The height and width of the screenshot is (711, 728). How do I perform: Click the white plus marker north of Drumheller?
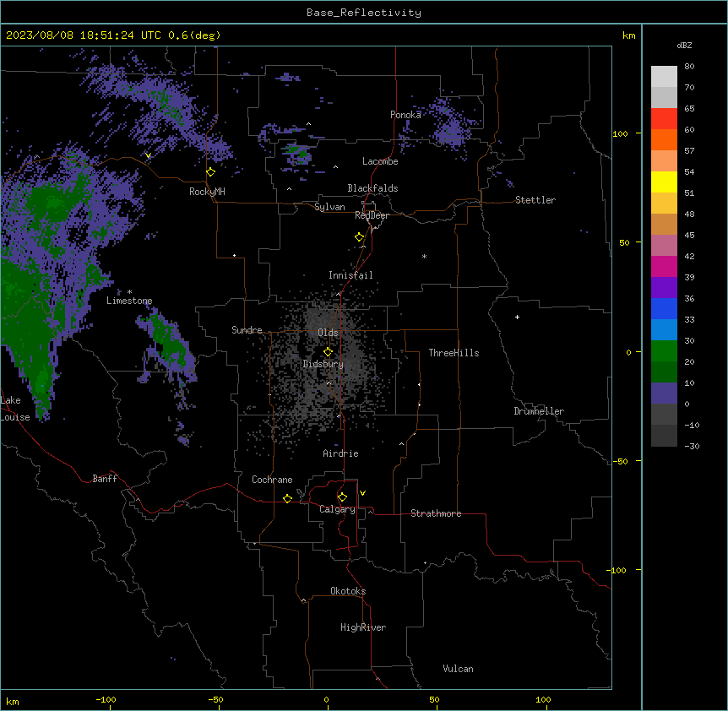517,317
